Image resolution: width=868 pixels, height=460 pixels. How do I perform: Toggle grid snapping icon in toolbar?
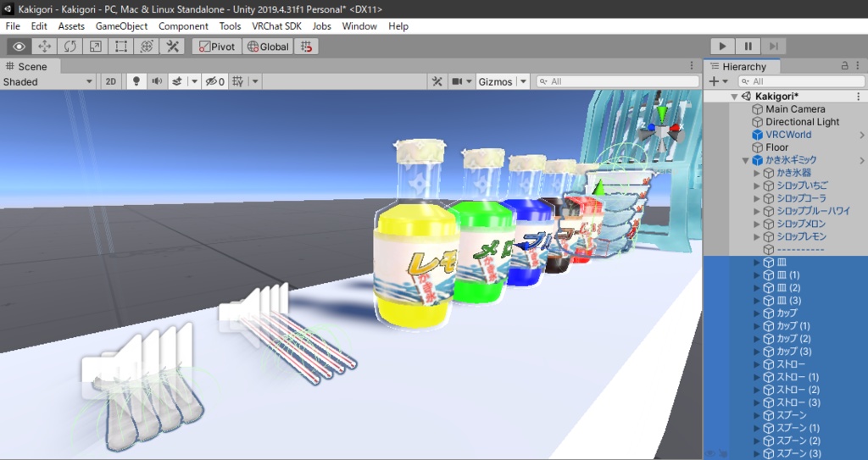[x=306, y=47]
